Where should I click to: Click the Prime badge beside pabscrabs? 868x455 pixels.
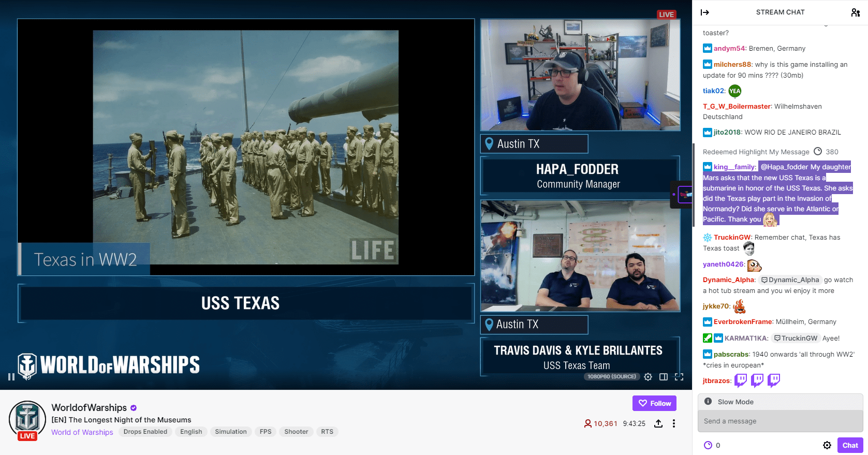click(708, 355)
